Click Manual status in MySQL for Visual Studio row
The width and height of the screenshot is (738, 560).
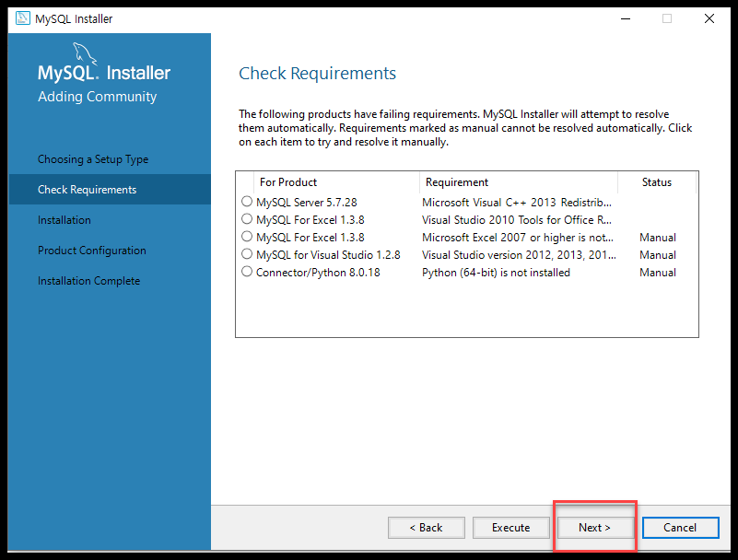(x=658, y=255)
